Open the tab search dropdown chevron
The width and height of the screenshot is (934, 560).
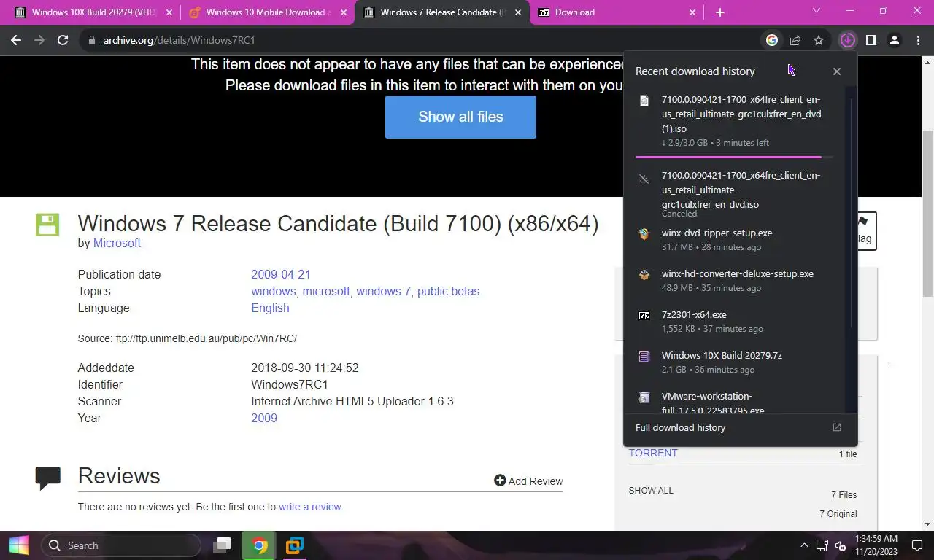[816, 10]
